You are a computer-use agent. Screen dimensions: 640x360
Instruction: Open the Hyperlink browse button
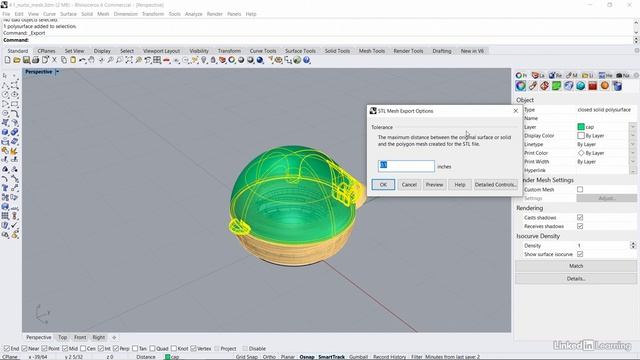click(633, 170)
